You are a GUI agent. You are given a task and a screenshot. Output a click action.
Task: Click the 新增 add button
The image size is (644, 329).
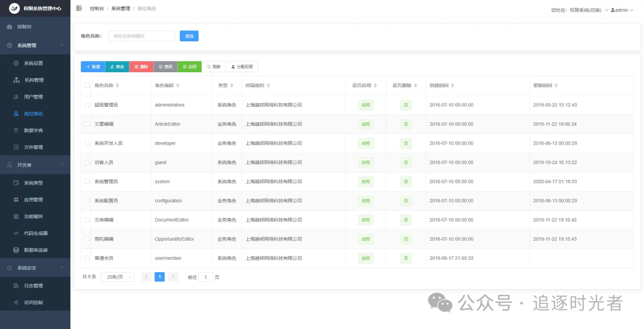pos(93,67)
